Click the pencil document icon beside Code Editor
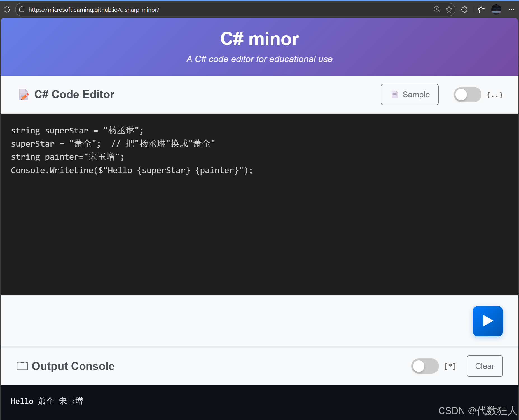 click(x=24, y=95)
